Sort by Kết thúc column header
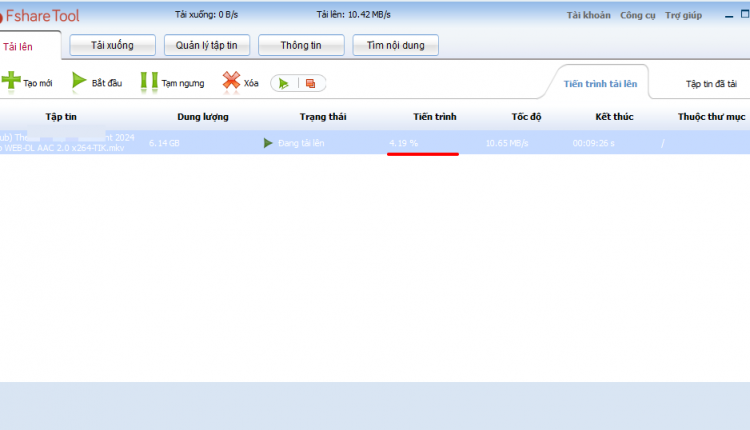 coord(614,117)
